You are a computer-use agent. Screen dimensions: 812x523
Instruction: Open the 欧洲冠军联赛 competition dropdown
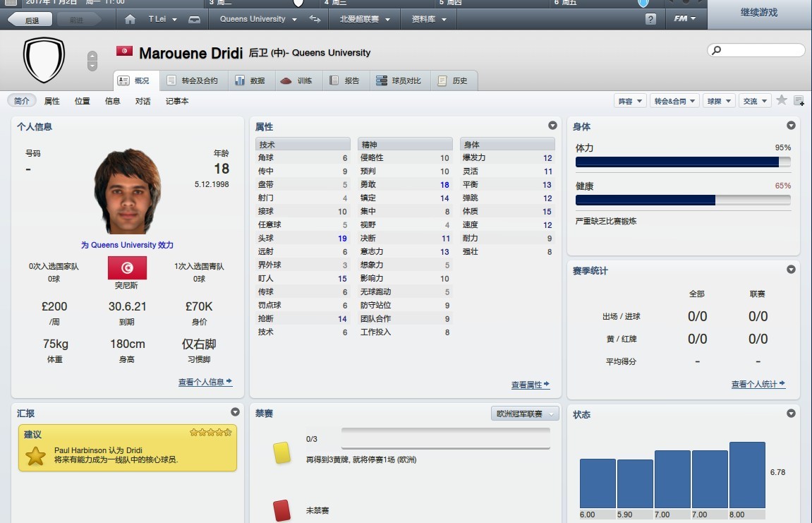[x=525, y=414]
